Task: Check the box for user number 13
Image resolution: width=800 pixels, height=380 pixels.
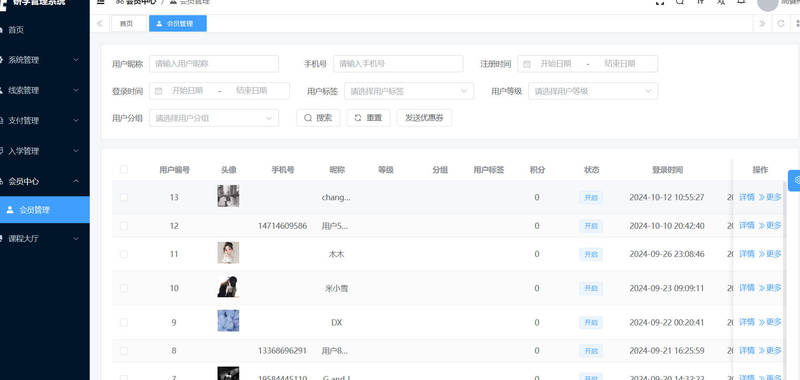Action: pos(124,197)
